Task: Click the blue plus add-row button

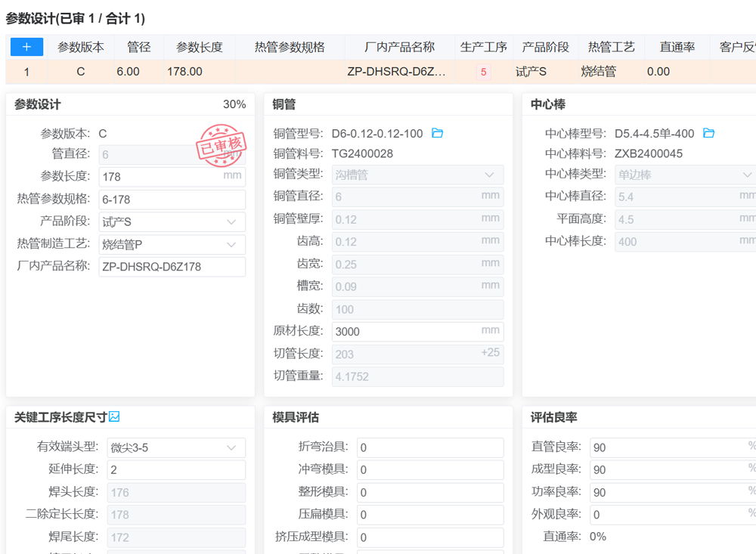Action: coord(26,47)
